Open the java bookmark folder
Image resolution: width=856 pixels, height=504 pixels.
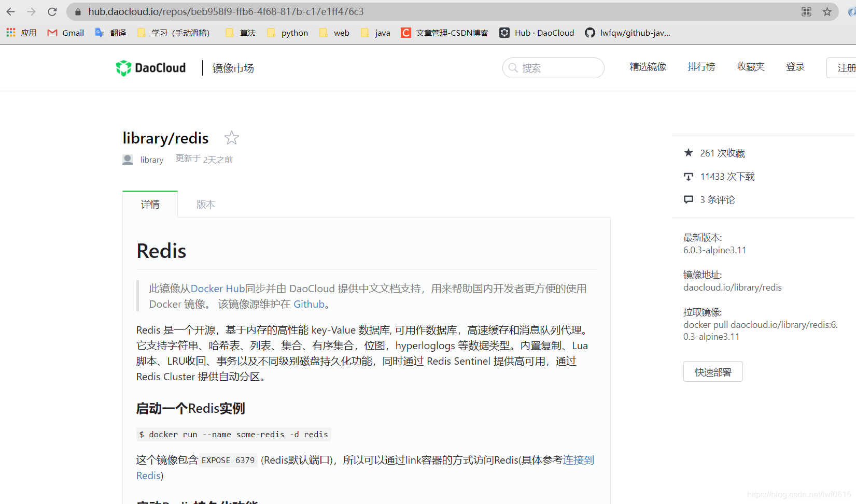[x=375, y=33]
